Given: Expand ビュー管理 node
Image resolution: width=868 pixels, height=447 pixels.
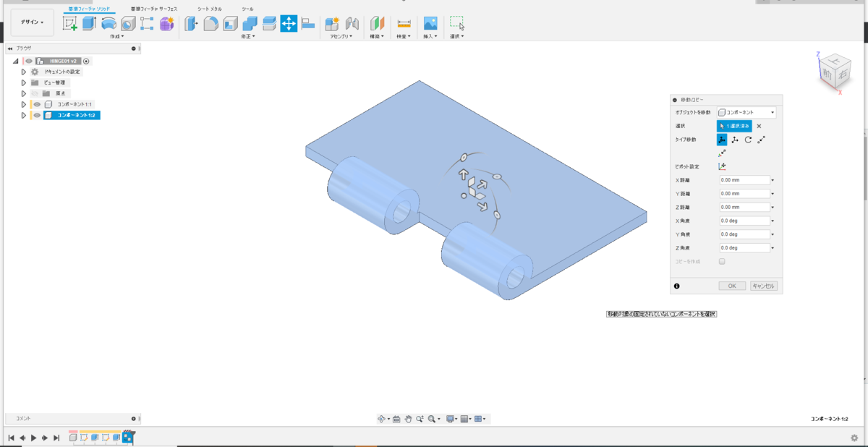Looking at the screenshot, I should click(x=24, y=82).
